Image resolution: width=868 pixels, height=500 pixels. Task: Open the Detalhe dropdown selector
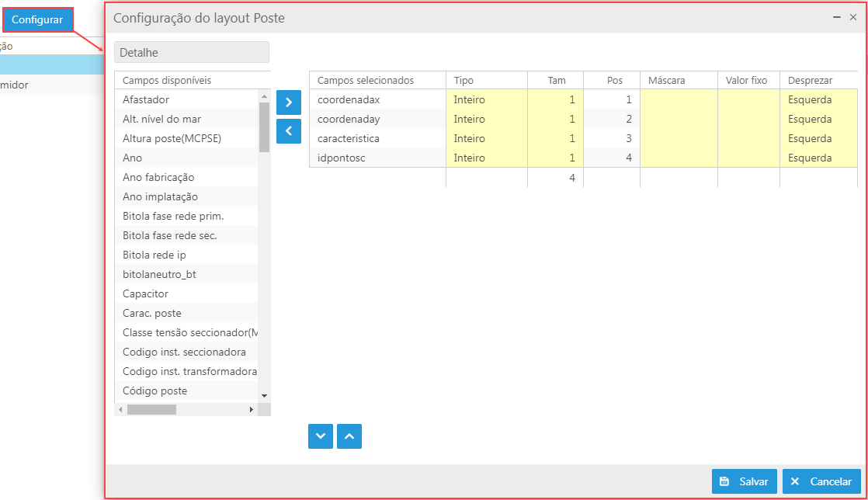pyautogui.click(x=191, y=52)
